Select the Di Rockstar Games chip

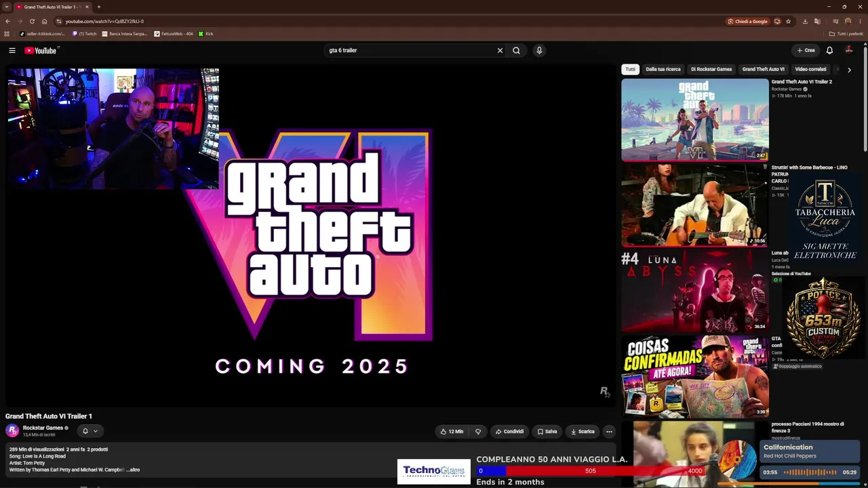pos(711,69)
